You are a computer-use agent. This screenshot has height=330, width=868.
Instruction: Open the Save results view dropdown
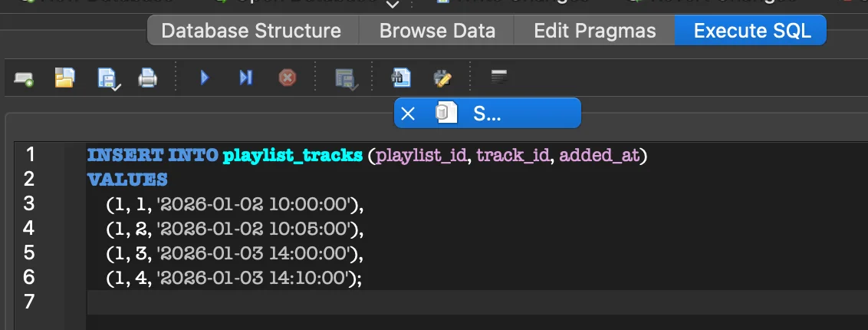(x=347, y=79)
